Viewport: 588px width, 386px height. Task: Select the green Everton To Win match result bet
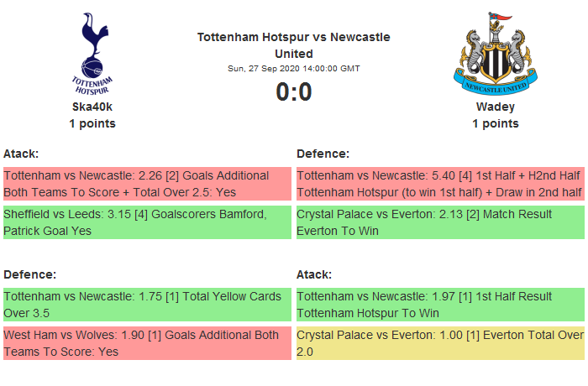pyautogui.click(x=440, y=222)
